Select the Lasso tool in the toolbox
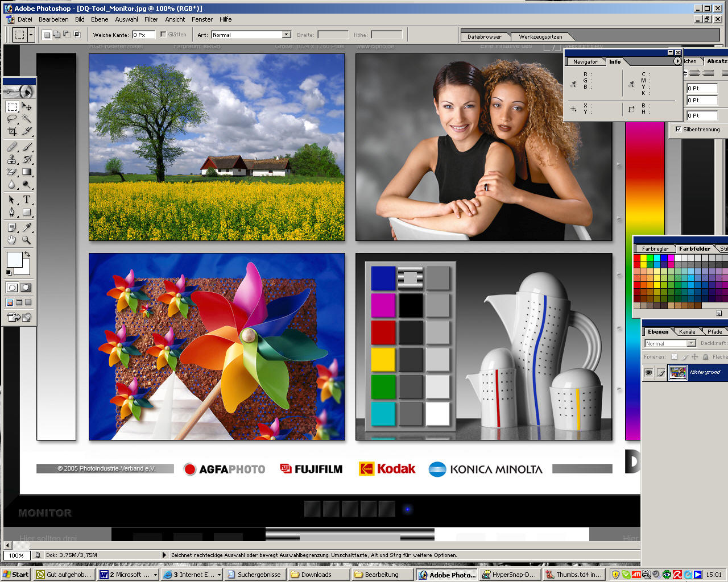This screenshot has width=728, height=582. tap(12, 119)
